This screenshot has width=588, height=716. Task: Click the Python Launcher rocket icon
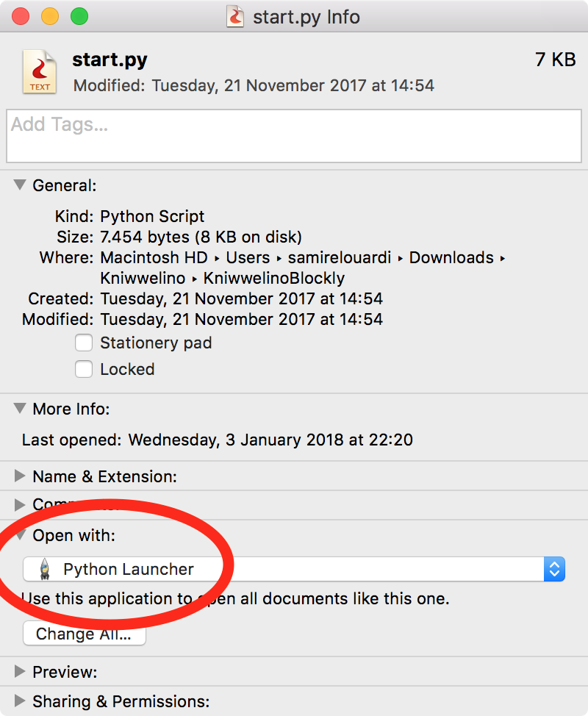pos(45,569)
